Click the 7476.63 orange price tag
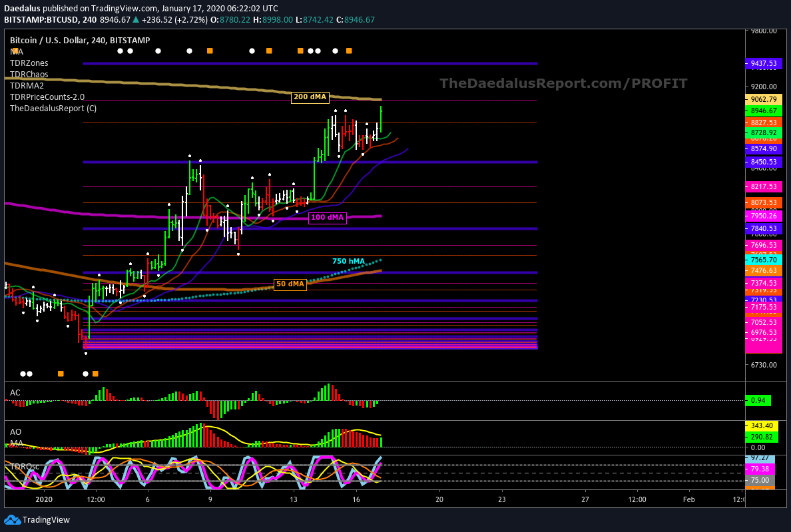Screen dimensions: 791x532 764,271
